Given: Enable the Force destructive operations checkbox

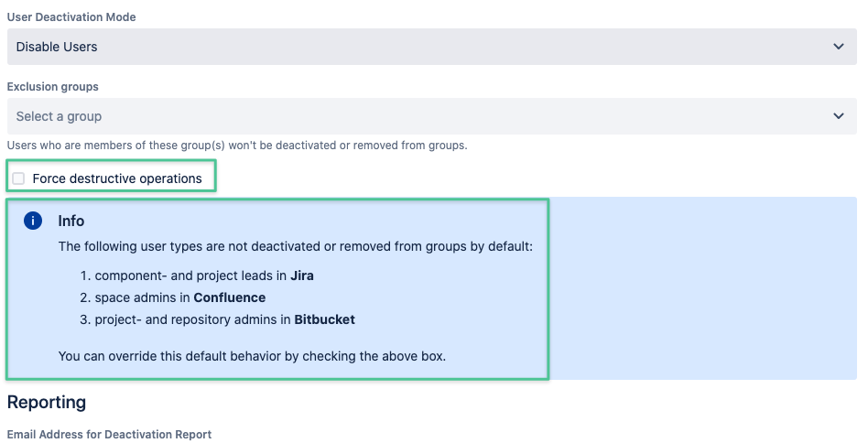Looking at the screenshot, I should pos(19,178).
